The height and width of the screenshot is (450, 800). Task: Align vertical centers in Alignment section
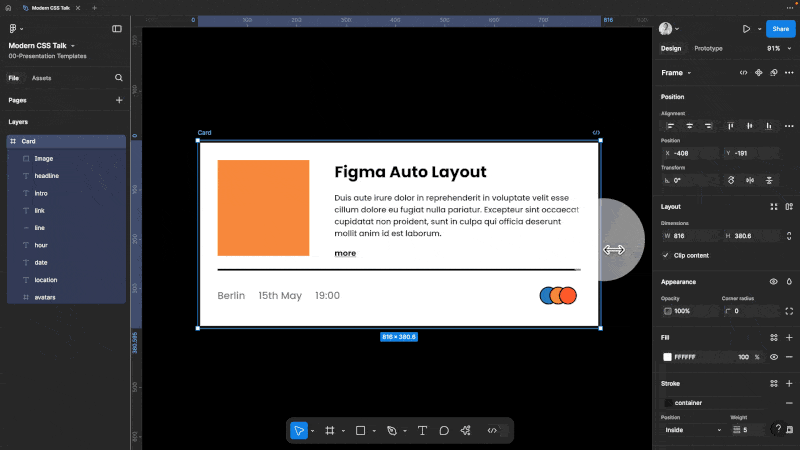749,126
